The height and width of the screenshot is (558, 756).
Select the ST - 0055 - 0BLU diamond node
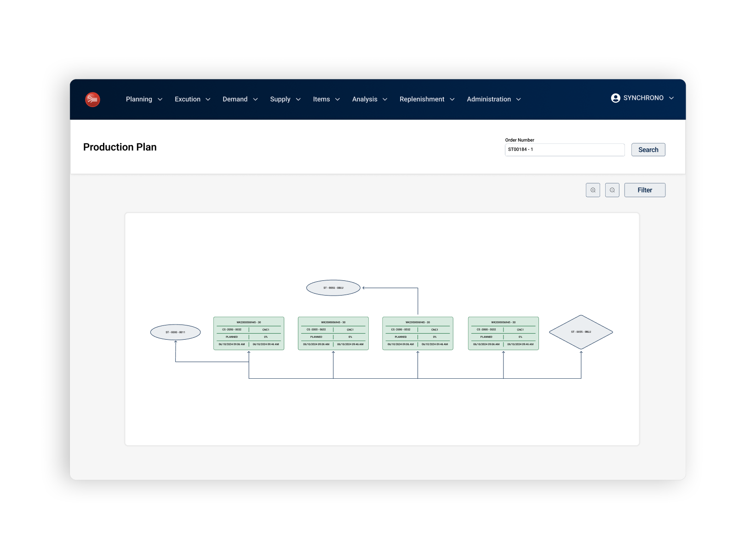click(581, 332)
